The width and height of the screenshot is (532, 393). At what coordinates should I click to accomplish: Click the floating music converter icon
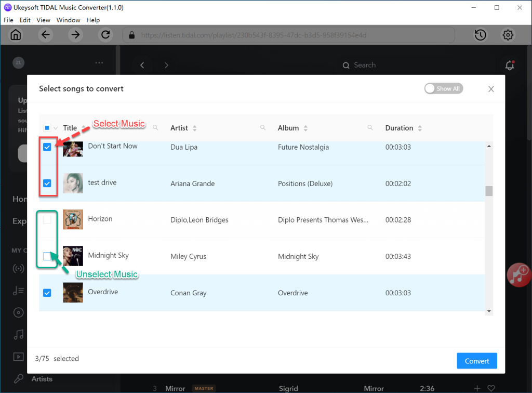pos(518,275)
